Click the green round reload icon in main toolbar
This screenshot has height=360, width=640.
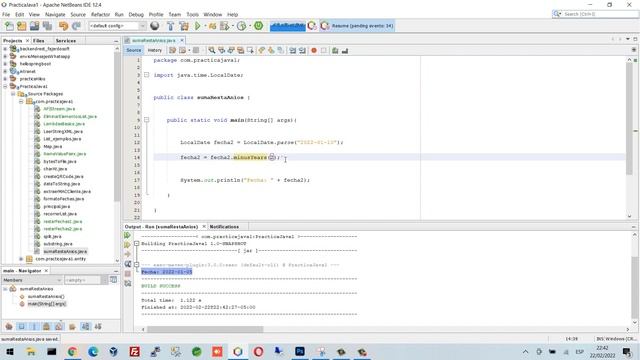(258, 26)
